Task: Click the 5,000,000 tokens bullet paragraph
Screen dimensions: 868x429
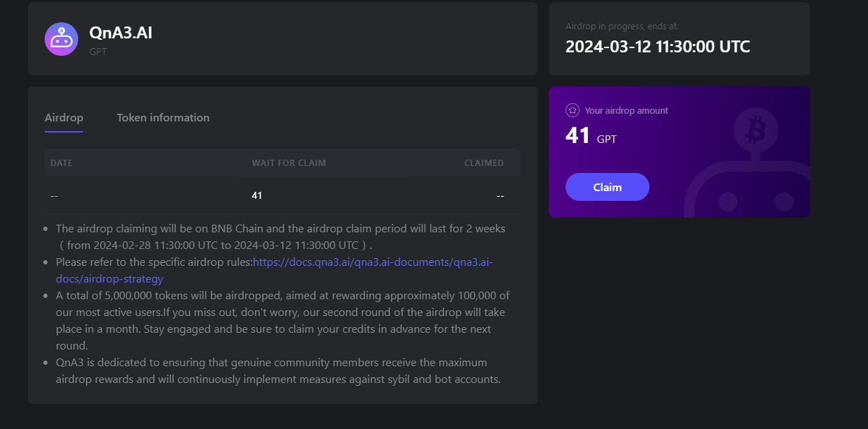Action: pyautogui.click(x=283, y=321)
